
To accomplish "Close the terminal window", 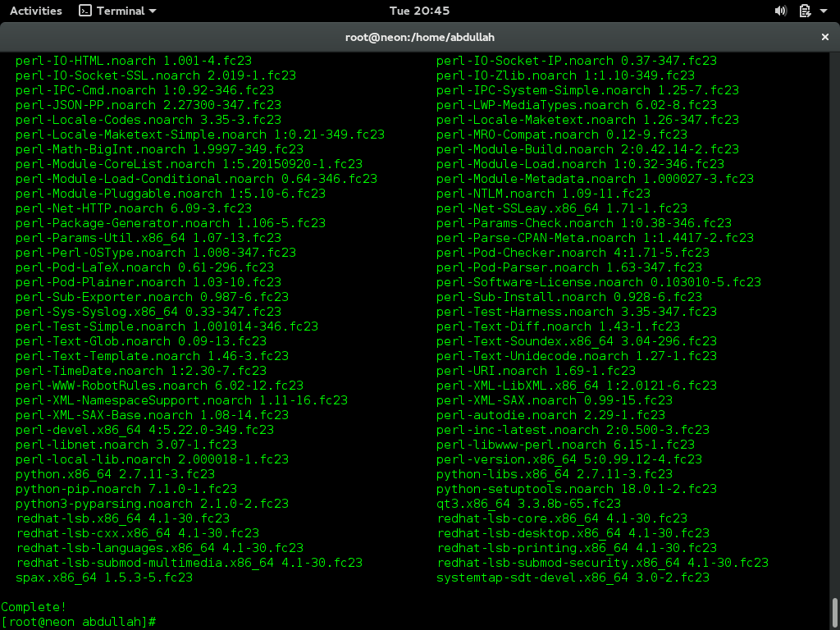I will (x=825, y=37).
